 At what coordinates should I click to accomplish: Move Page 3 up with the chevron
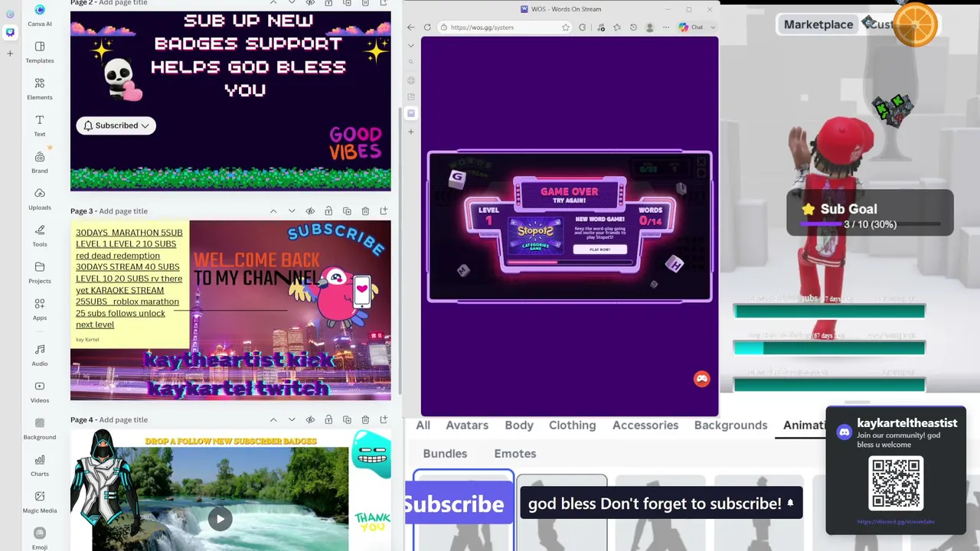click(x=273, y=211)
